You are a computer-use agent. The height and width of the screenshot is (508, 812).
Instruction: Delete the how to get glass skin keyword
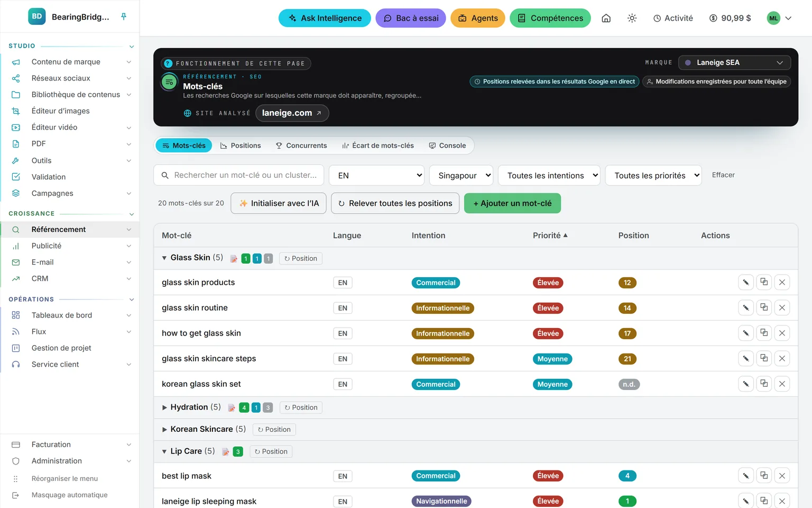782,333
